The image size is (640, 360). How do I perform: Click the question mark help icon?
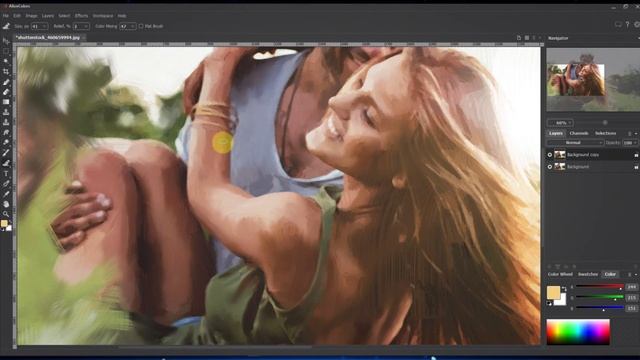tap(627, 25)
